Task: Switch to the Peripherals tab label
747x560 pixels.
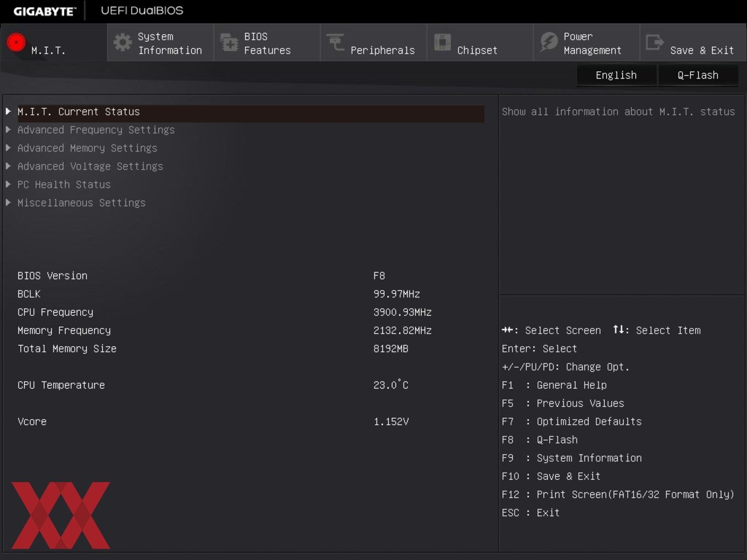Action: (x=383, y=51)
